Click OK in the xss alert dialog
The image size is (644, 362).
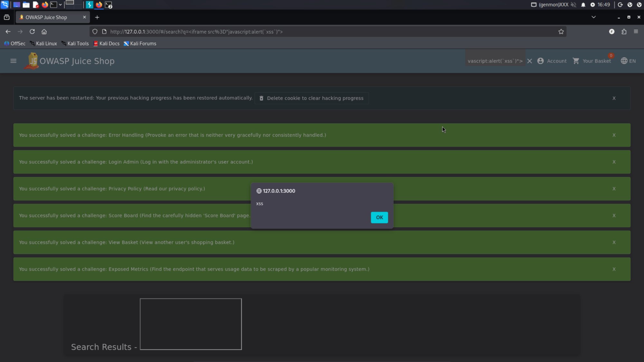pyautogui.click(x=379, y=218)
